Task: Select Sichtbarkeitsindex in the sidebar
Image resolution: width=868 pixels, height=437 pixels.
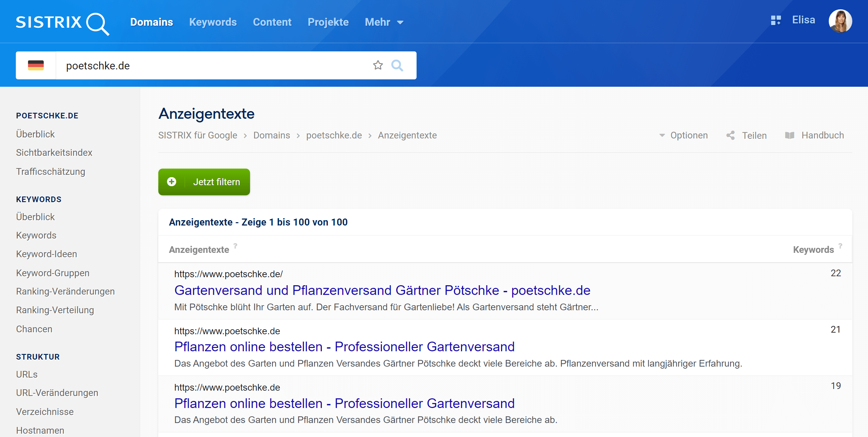Action: pyautogui.click(x=54, y=152)
